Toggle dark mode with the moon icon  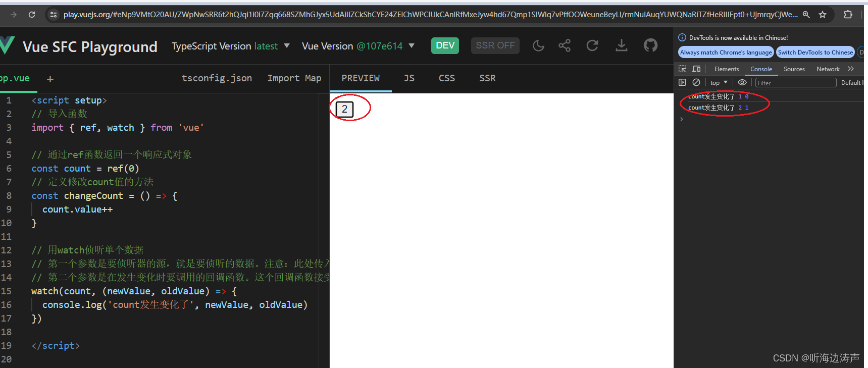pos(538,46)
